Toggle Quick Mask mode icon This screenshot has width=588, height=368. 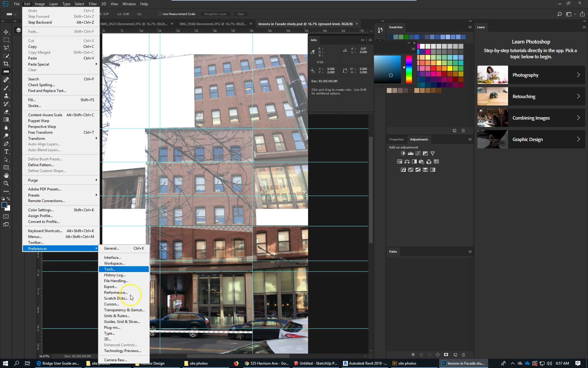[x=6, y=216]
